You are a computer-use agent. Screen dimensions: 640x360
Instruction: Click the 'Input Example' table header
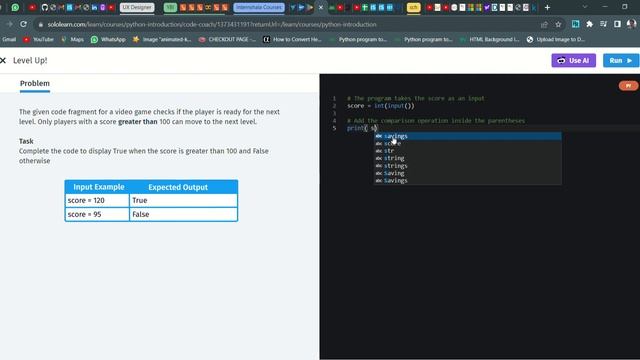[99, 187]
